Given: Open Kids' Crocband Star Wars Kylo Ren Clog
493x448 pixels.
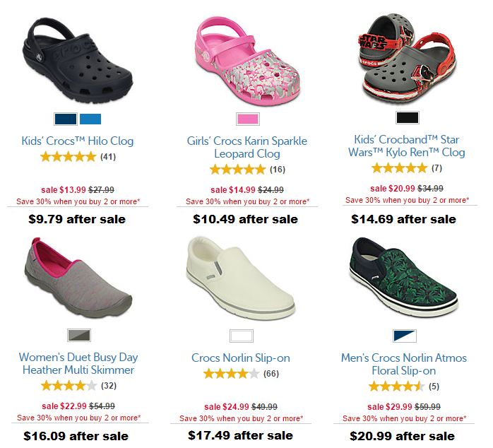Looking at the screenshot, I should point(407,146).
